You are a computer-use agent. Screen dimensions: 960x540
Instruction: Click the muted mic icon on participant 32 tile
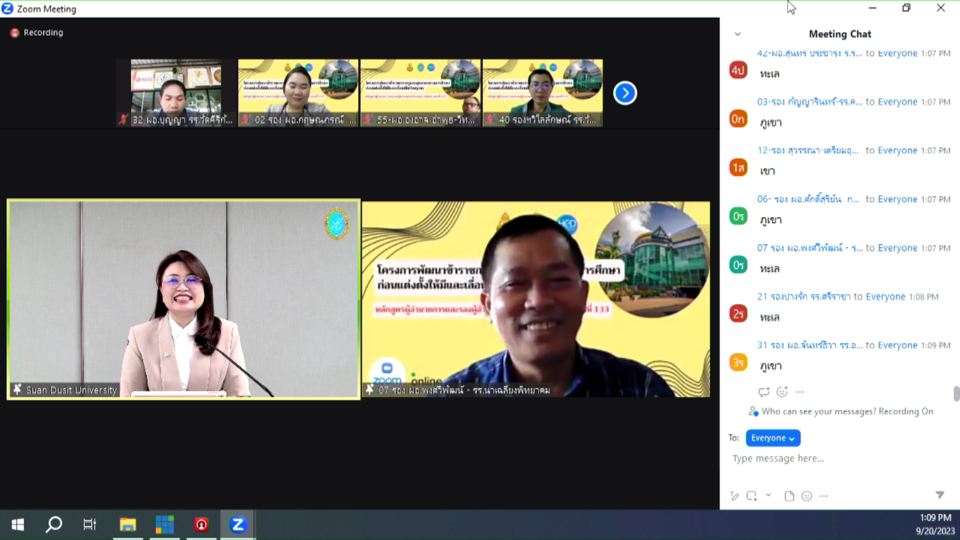(123, 120)
